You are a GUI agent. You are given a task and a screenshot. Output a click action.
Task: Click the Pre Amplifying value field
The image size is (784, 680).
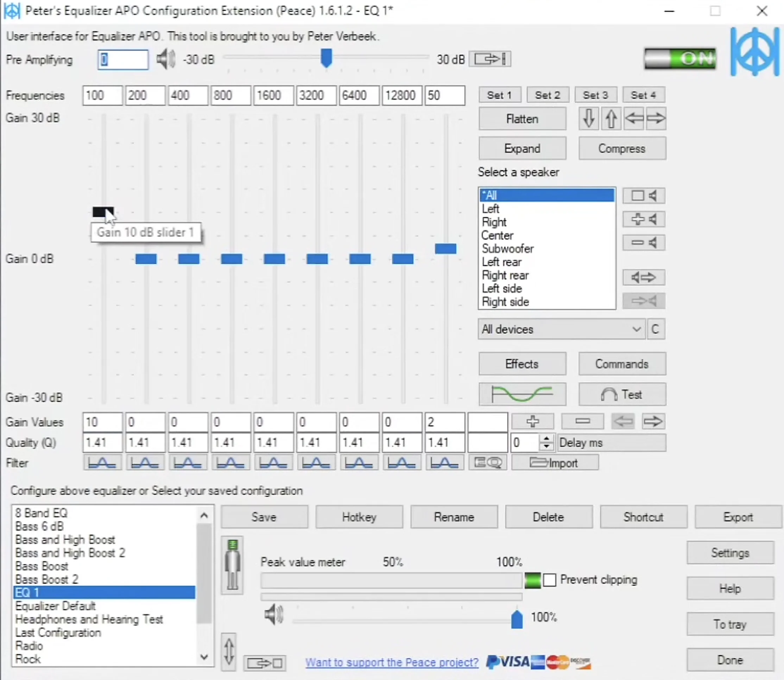point(123,59)
